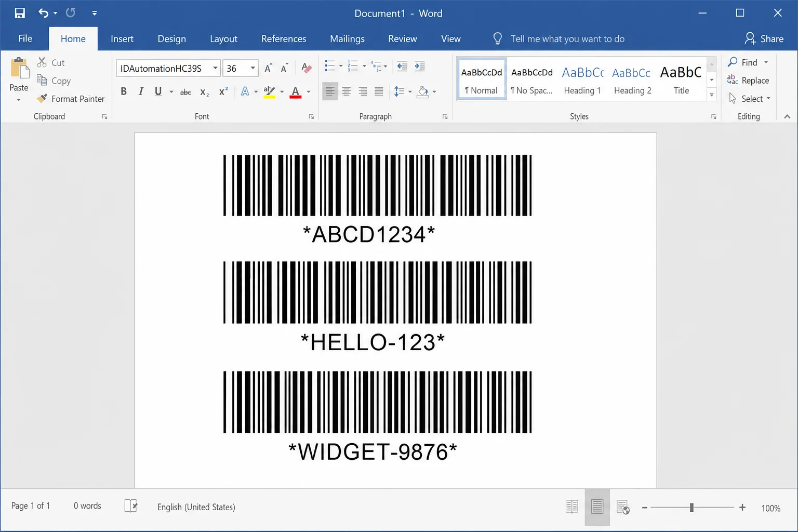Switch to the Layout tab

pos(223,39)
